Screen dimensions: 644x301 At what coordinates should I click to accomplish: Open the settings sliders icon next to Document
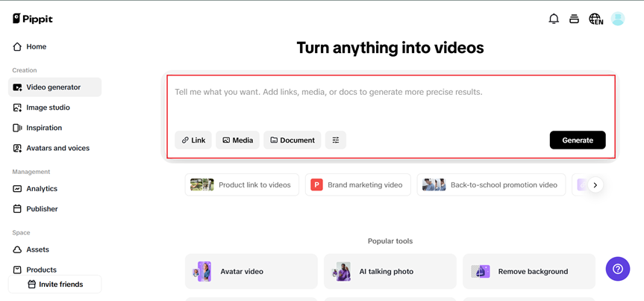point(336,140)
